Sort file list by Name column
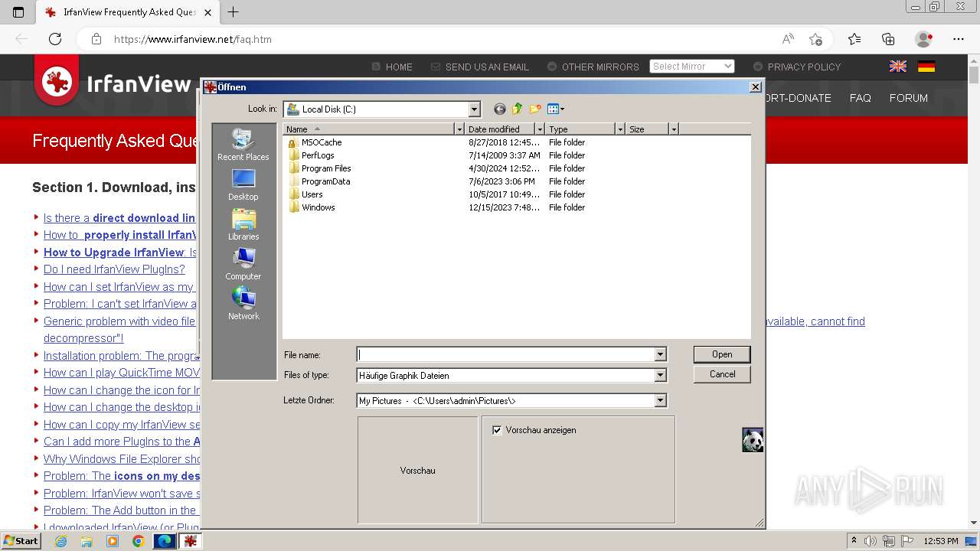The height and width of the screenshot is (551, 980). 369,129
